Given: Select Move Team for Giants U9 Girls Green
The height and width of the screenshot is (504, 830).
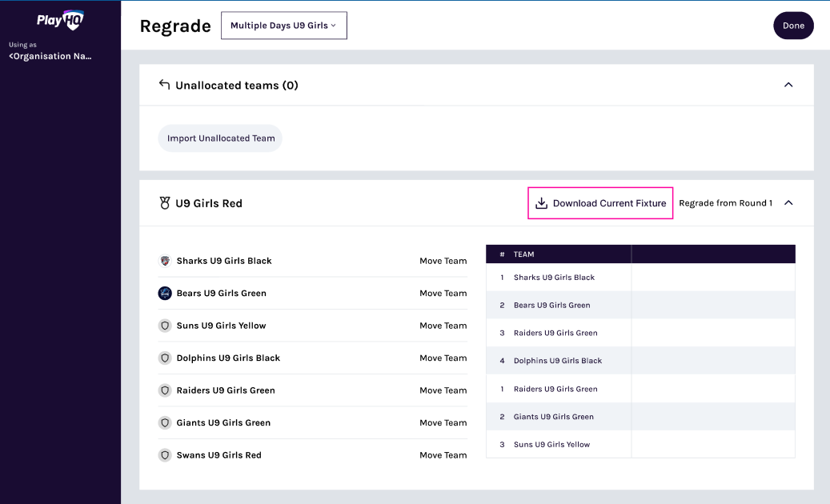Looking at the screenshot, I should click(443, 422).
